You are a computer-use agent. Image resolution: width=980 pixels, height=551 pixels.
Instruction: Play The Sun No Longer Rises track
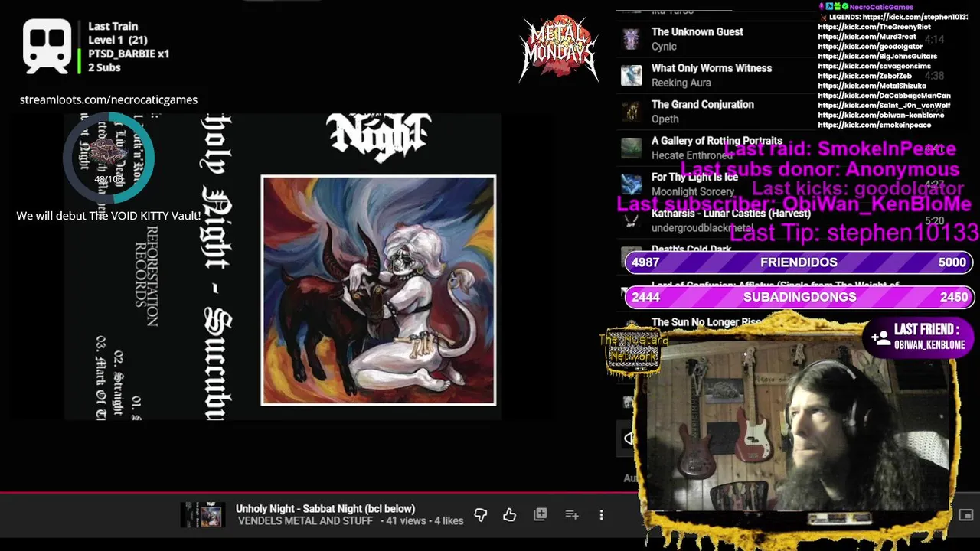[x=706, y=322]
